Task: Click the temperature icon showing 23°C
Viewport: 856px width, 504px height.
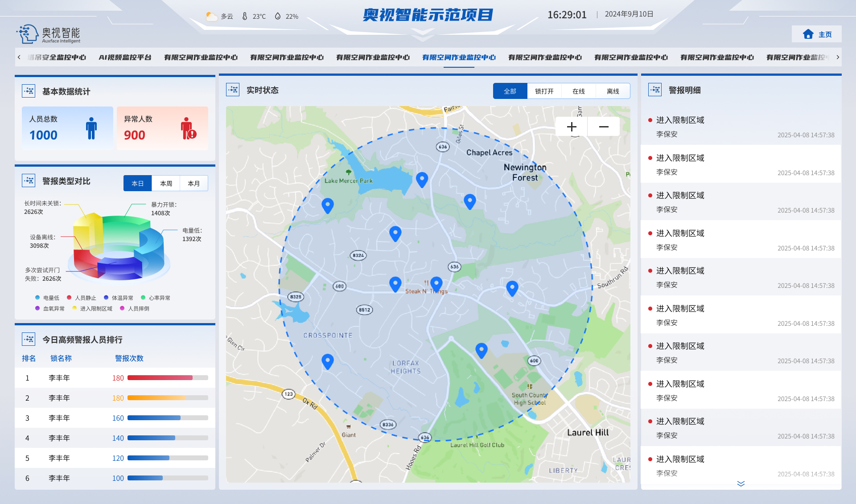Action: (244, 15)
